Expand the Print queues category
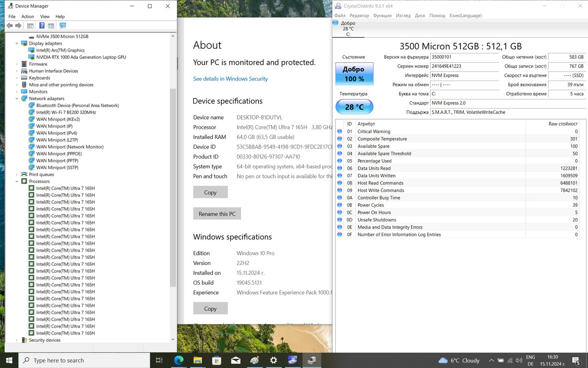Image resolution: width=588 pixels, height=368 pixels. click(17, 174)
